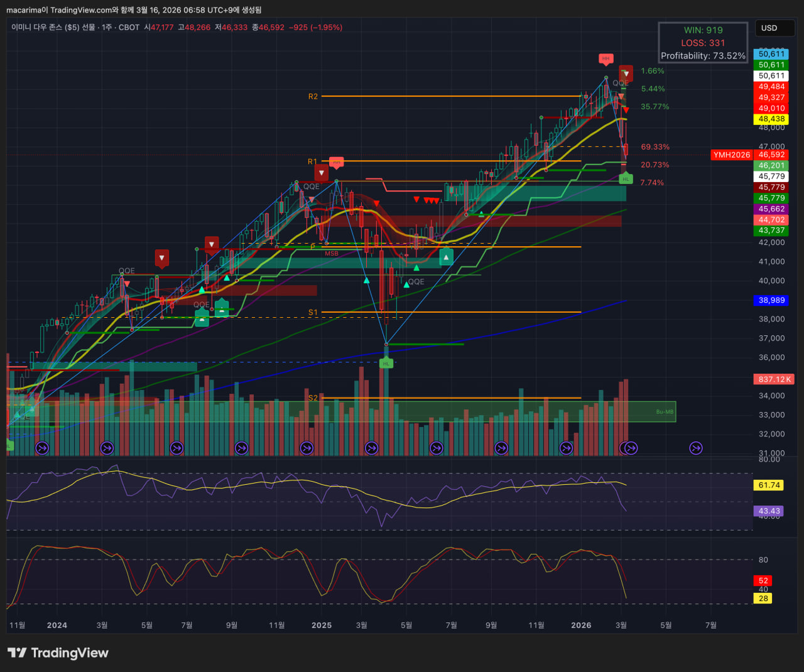Click the 837.12K volume label

click(x=774, y=379)
